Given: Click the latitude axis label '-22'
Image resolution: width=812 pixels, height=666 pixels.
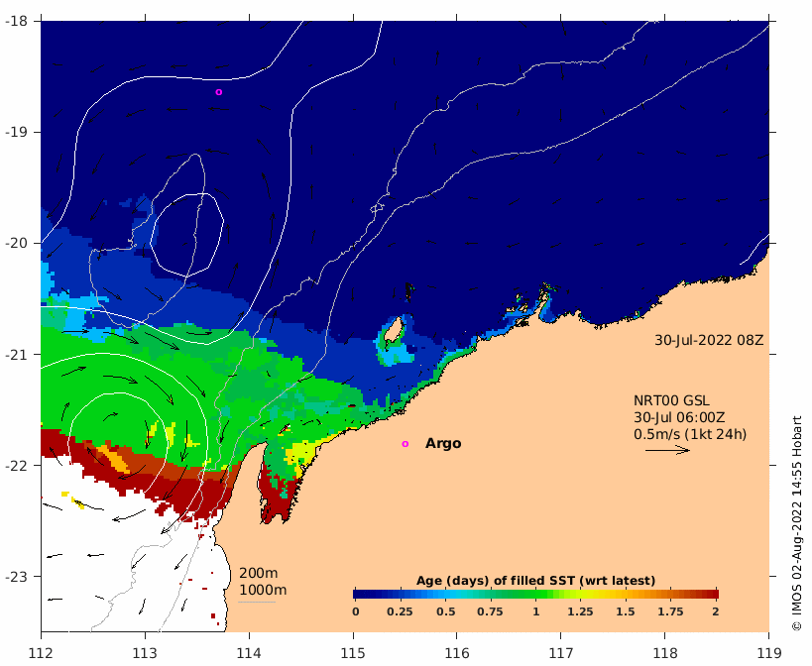Looking at the screenshot, I should (x=16, y=465).
